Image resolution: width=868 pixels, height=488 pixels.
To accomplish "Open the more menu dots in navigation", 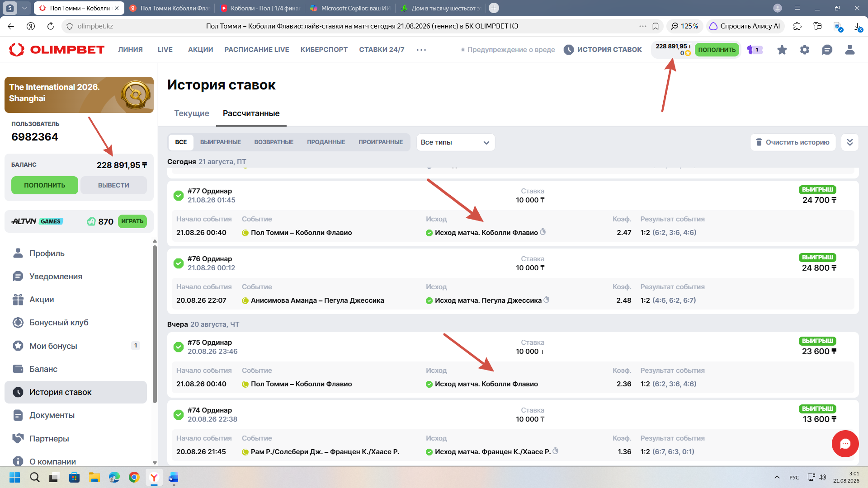I will (421, 50).
